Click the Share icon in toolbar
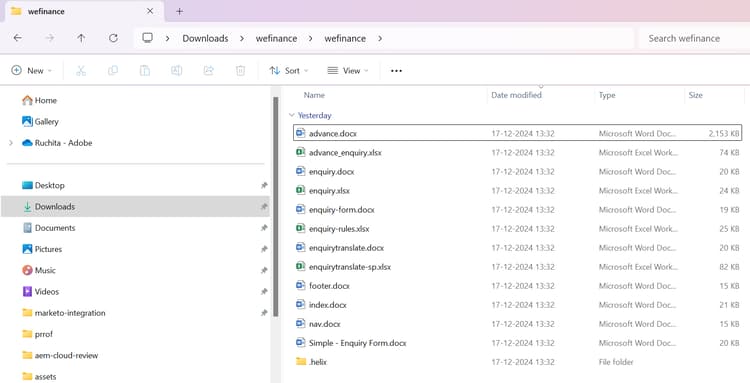 209,71
